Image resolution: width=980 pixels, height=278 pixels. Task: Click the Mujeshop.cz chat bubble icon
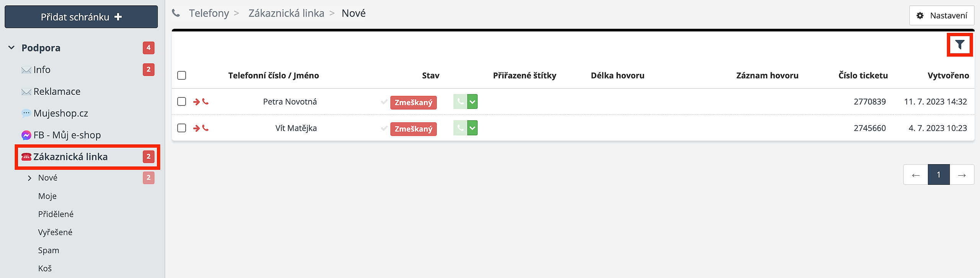tap(26, 113)
